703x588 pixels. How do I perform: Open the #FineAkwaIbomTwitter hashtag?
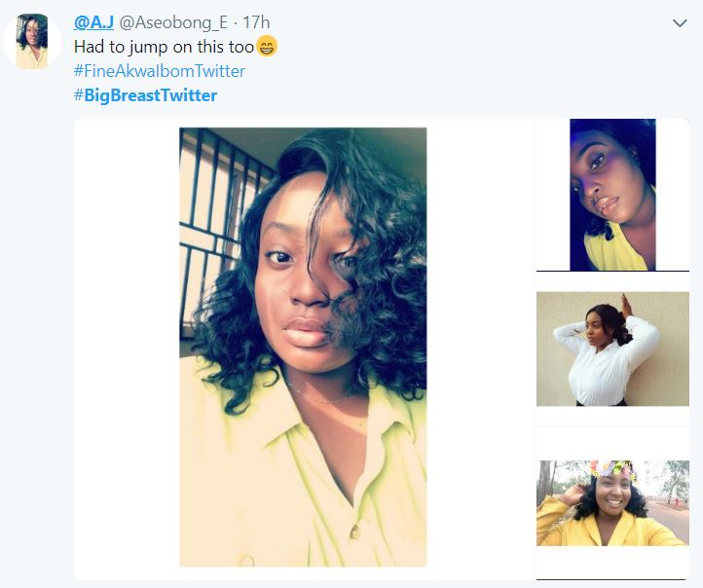(160, 71)
